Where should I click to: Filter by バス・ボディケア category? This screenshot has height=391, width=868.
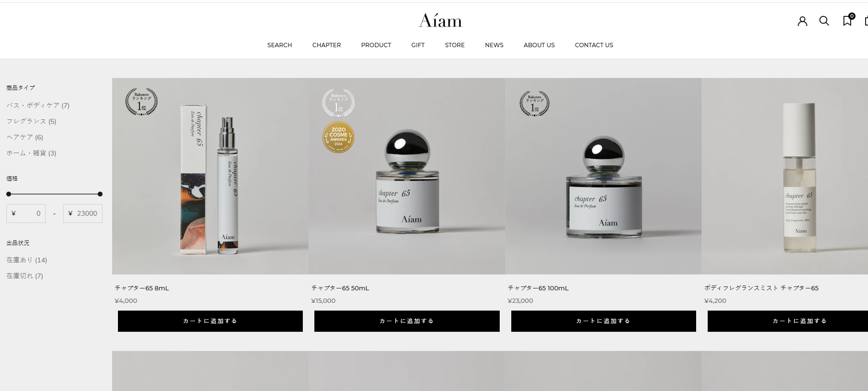click(x=38, y=105)
